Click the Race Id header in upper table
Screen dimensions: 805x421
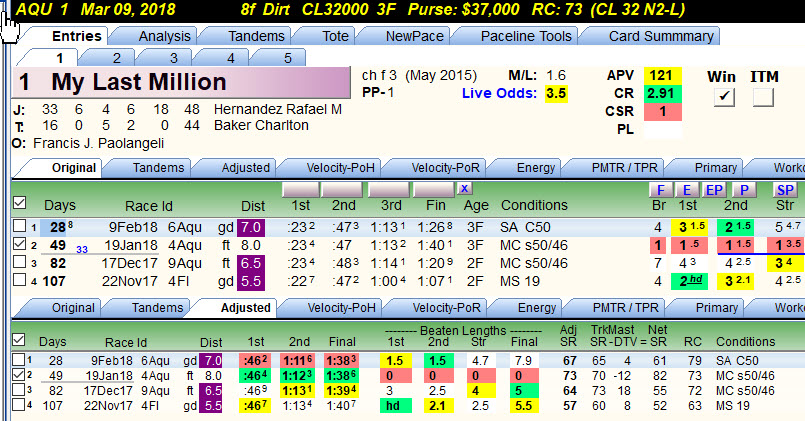[x=149, y=206]
